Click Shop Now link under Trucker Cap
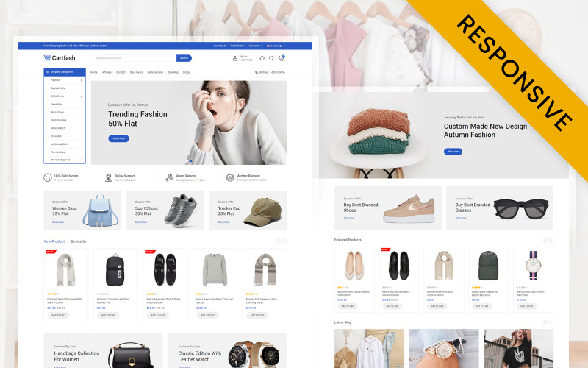This screenshot has width=588, height=368. 224,222
